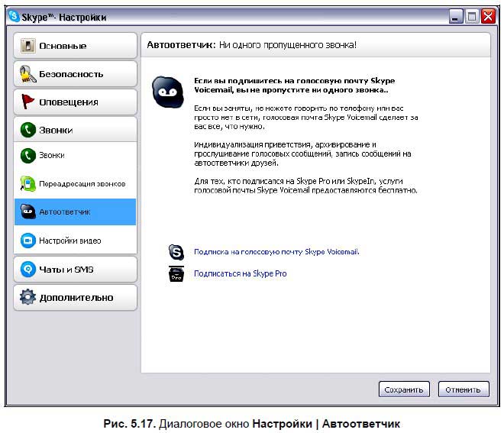This screenshot has height=433, width=504.
Task: Click the padlock icon beside Безопасность
Action: [28, 74]
